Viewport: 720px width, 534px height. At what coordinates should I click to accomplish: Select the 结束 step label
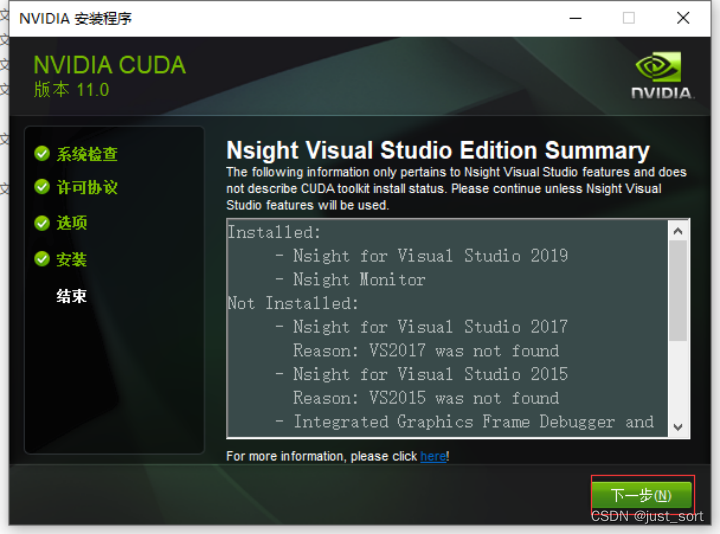pyautogui.click(x=72, y=296)
